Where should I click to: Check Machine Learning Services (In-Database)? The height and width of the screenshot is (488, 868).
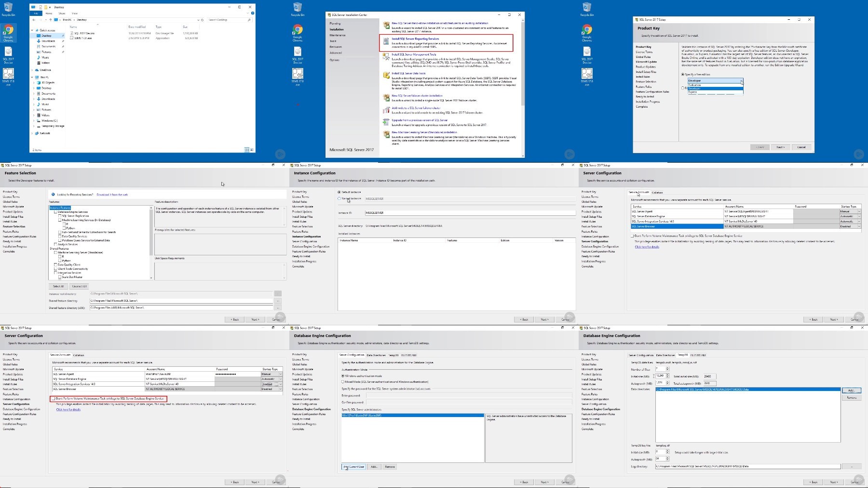(x=60, y=220)
